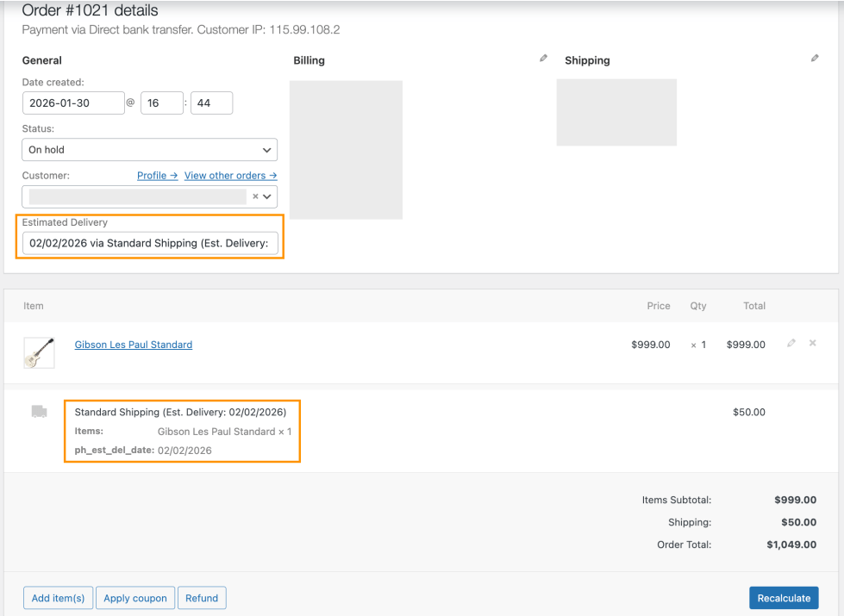Click the shipping truck icon
Screen dimensions: 844x616
[x=39, y=412]
